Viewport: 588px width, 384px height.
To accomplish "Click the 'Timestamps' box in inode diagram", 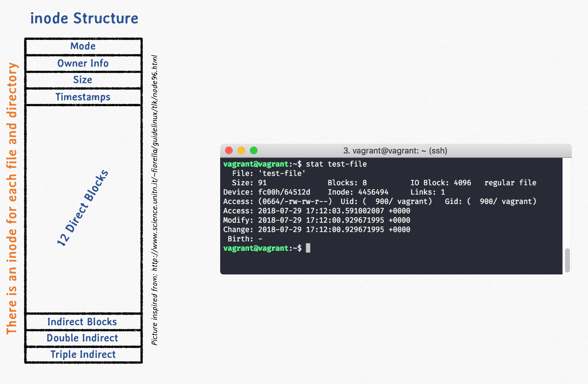I will [x=83, y=97].
